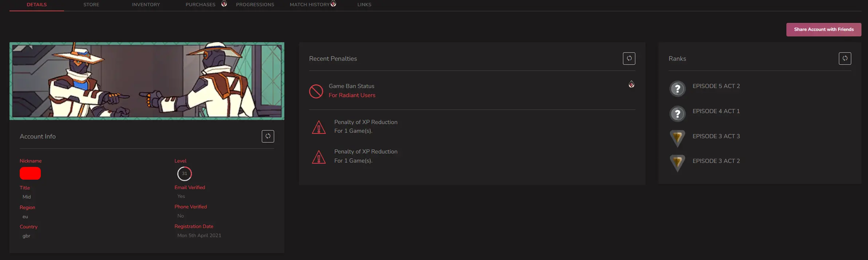Click Episode 5 Act 2 unknown rank icon
Screen dimensions: 868x260
(677, 89)
